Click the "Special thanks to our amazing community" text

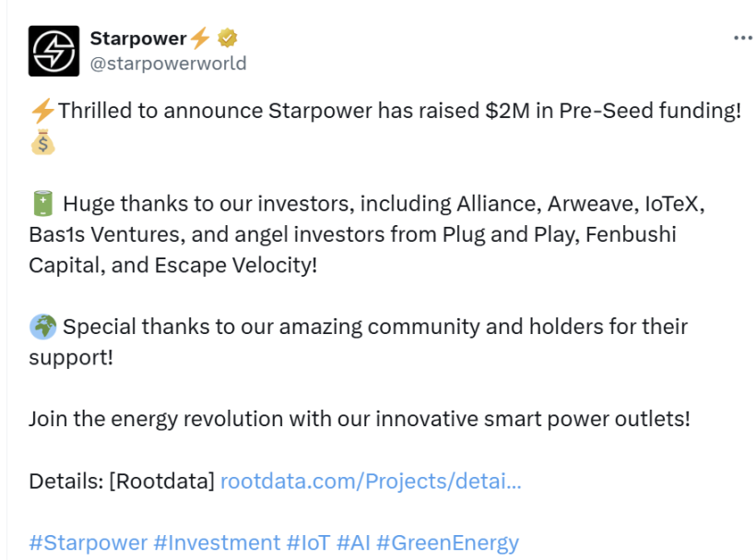[x=369, y=327]
